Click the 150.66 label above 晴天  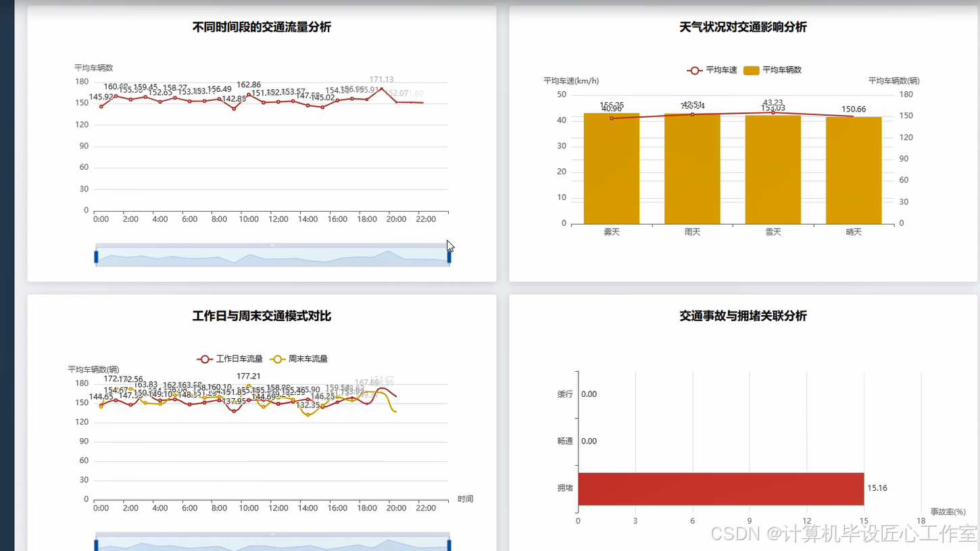pos(854,110)
